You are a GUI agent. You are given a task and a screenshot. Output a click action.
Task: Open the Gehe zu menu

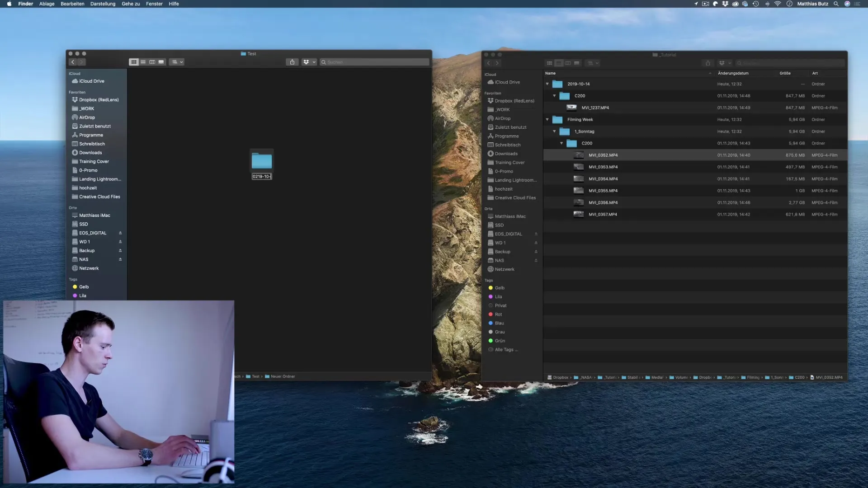click(x=131, y=4)
